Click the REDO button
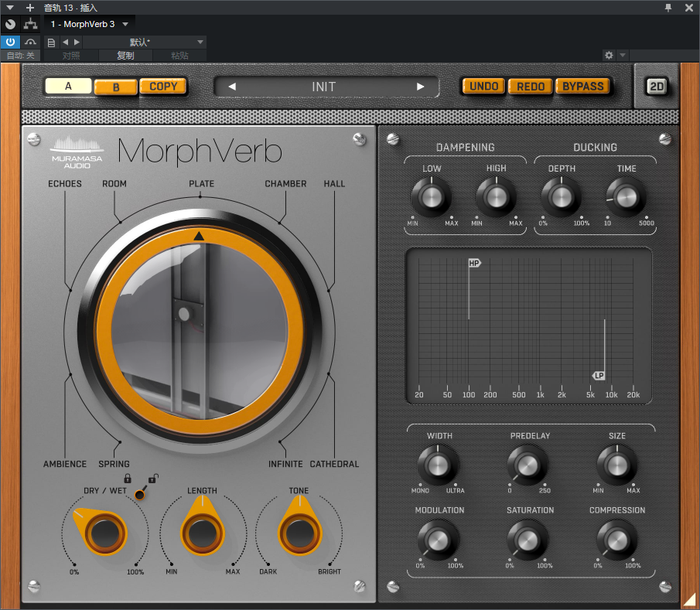Viewport: 700px width, 610px height. (531, 87)
